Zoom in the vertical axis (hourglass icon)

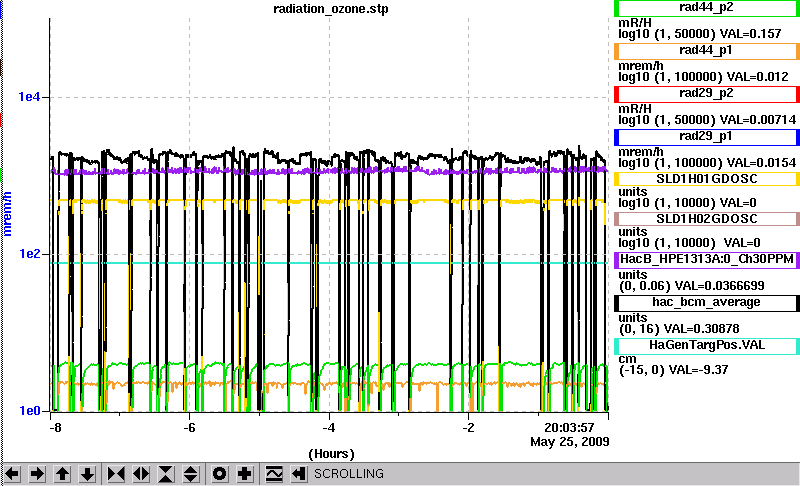(x=166, y=474)
